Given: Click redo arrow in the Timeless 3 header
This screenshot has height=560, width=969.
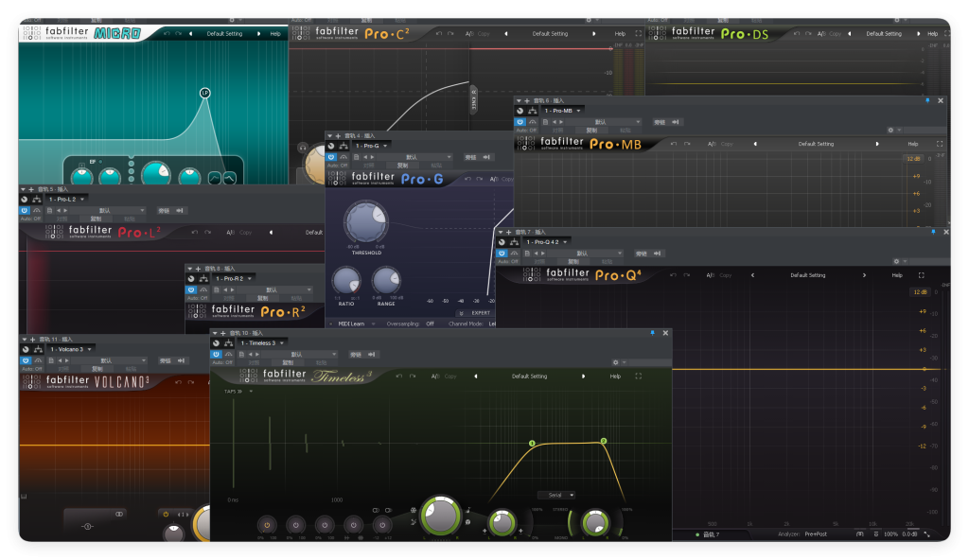Looking at the screenshot, I should click(413, 376).
